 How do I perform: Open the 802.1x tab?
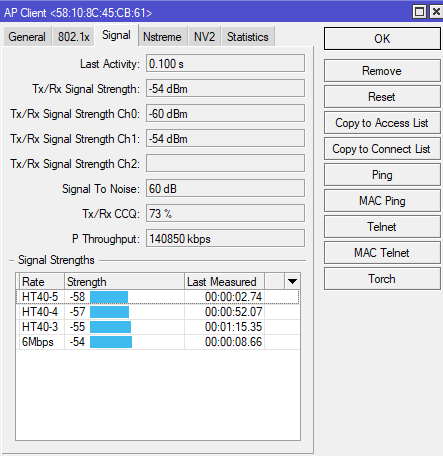(x=74, y=37)
